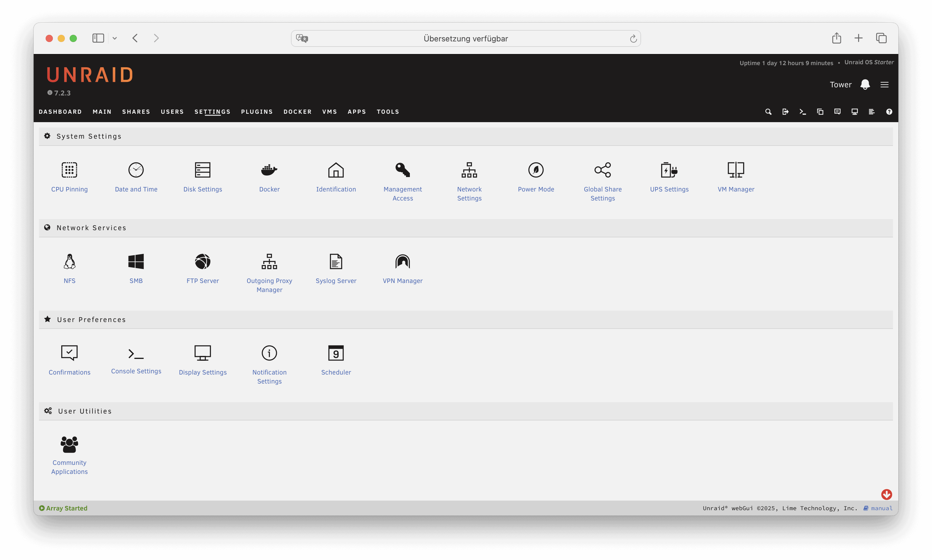Open NFS penguin icon
The width and height of the screenshot is (932, 560).
[69, 261]
